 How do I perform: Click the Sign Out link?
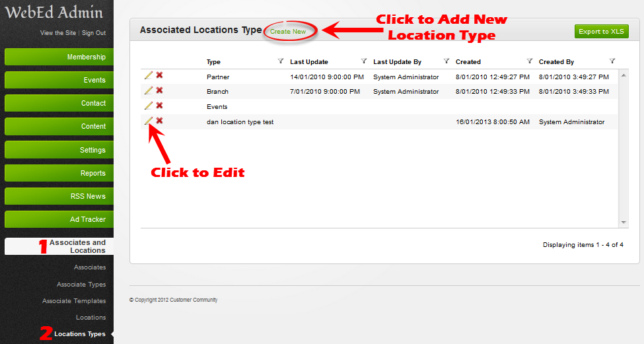pyautogui.click(x=94, y=33)
